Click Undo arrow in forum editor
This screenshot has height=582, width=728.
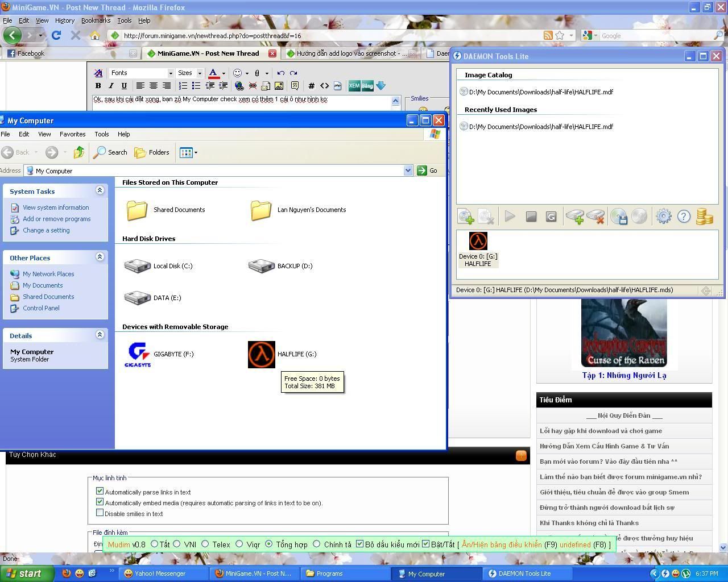[280, 73]
